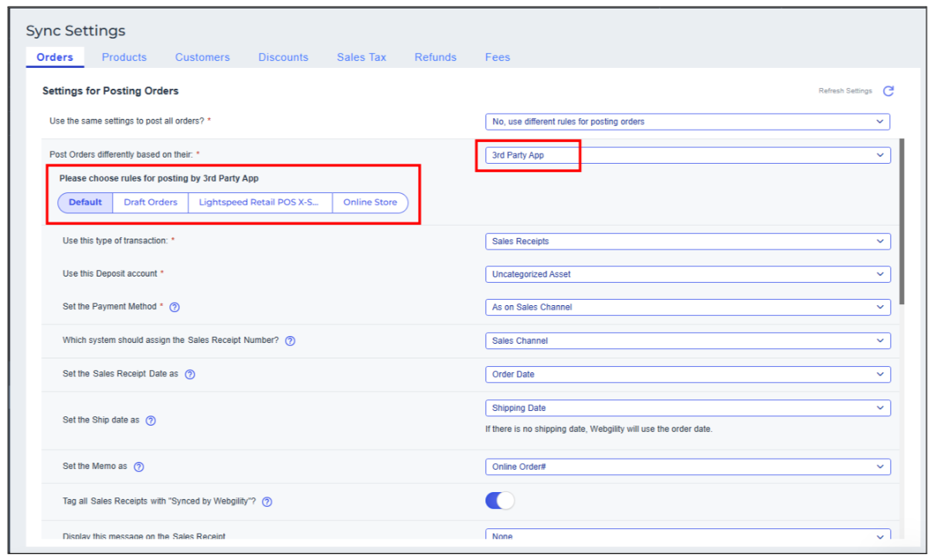Viewport: 931px width, 560px height.
Task: Click help icon next to Sales Receipt Date
Action: [x=189, y=375]
